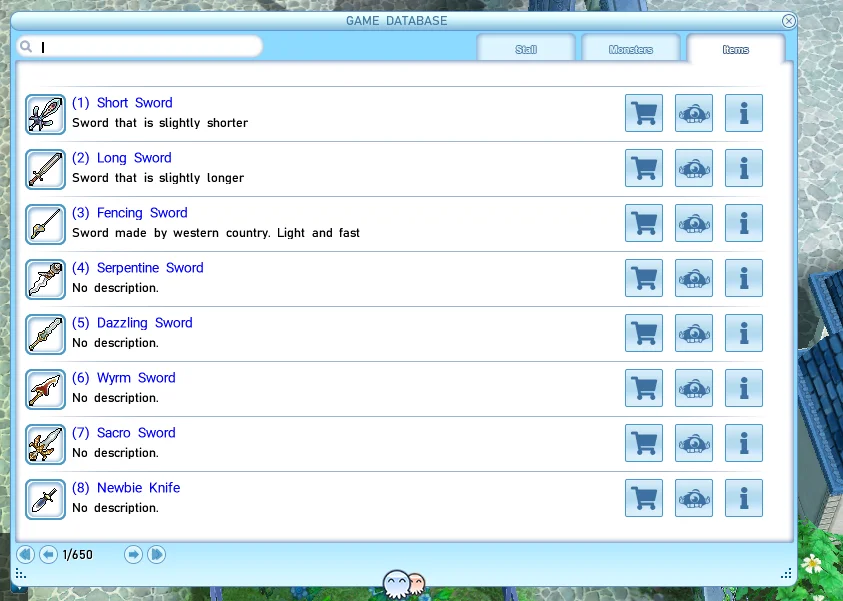The width and height of the screenshot is (843, 601).
Task: Click the monster icon for Dazzling Sword
Action: [x=694, y=333]
